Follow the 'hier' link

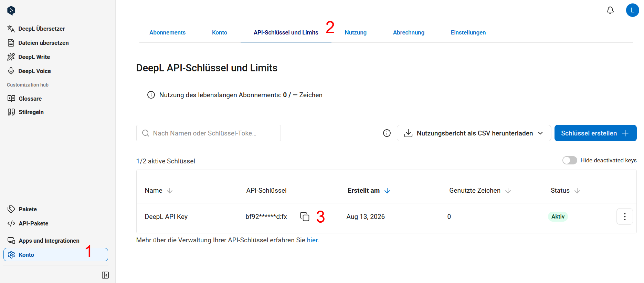coord(312,240)
